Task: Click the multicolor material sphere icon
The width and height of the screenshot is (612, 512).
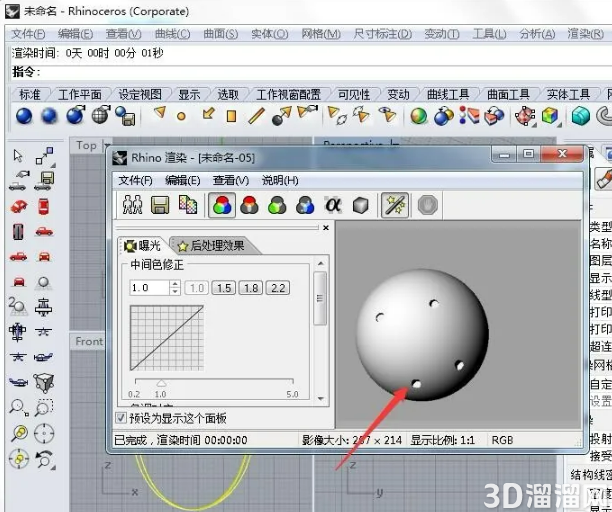Action: [x=418, y=116]
